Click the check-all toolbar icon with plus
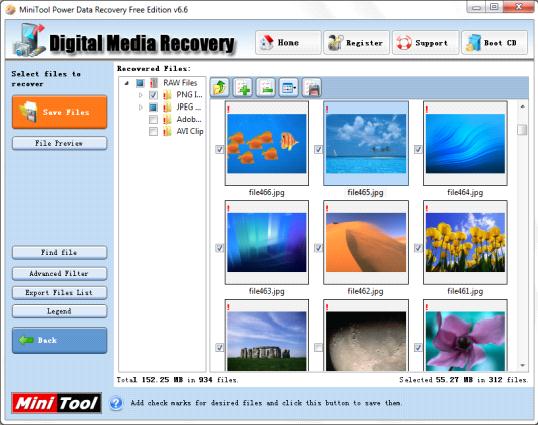 tap(243, 87)
